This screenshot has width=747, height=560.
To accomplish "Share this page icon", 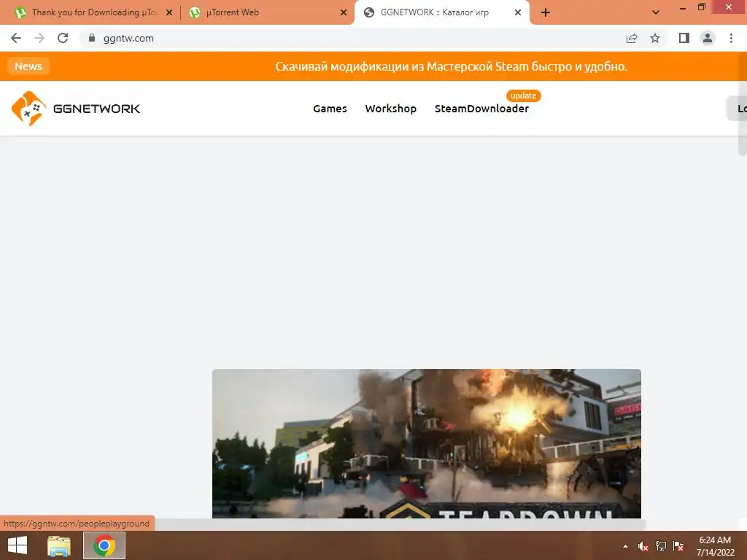I will pos(632,38).
